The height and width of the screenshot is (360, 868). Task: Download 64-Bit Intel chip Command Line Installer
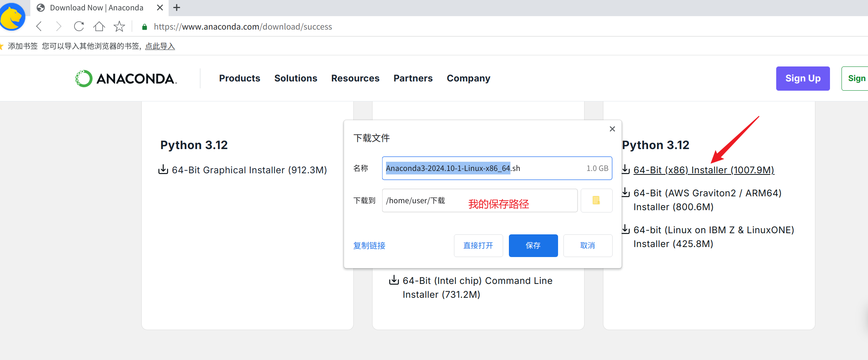click(x=477, y=287)
